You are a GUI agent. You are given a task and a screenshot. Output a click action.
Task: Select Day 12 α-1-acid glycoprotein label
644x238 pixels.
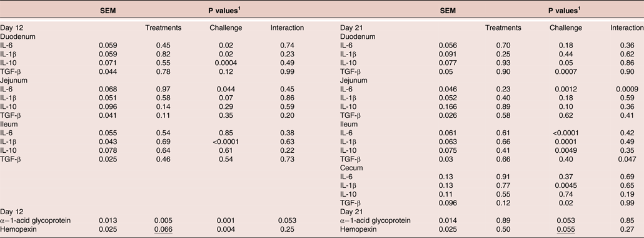(x=35, y=220)
